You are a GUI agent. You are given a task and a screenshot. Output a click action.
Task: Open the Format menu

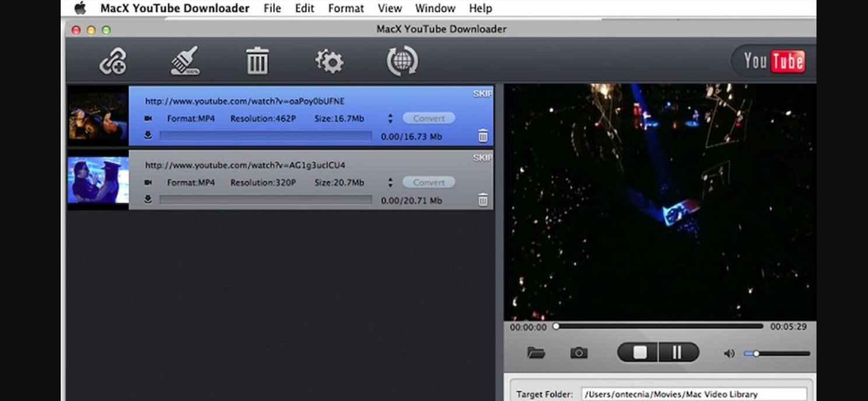tap(346, 8)
